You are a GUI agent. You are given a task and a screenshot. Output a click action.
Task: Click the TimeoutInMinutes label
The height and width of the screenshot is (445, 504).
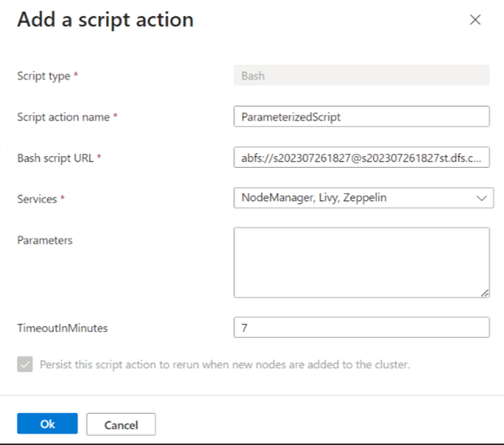point(62,327)
